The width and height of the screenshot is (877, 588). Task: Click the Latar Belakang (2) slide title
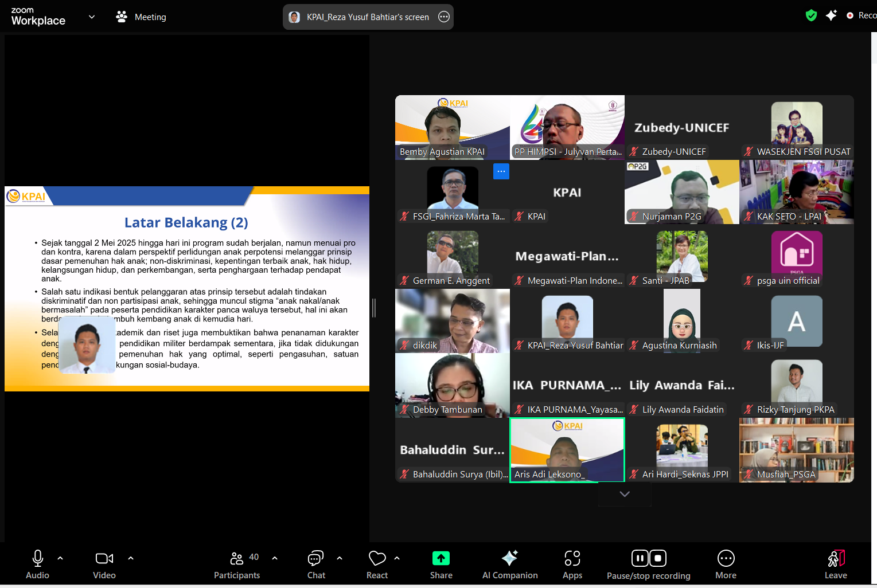186,222
